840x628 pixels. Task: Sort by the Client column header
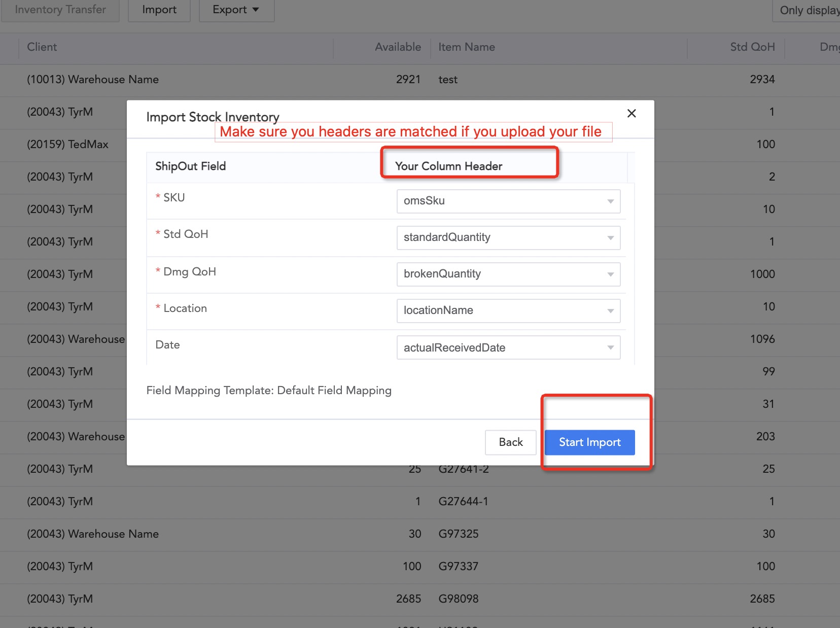pos(42,47)
